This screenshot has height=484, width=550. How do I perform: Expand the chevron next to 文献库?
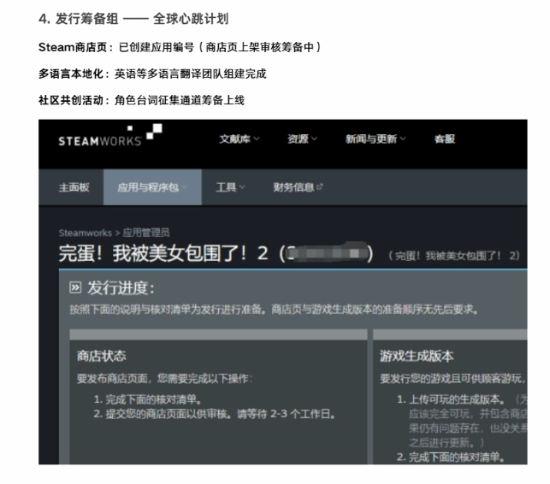256,139
